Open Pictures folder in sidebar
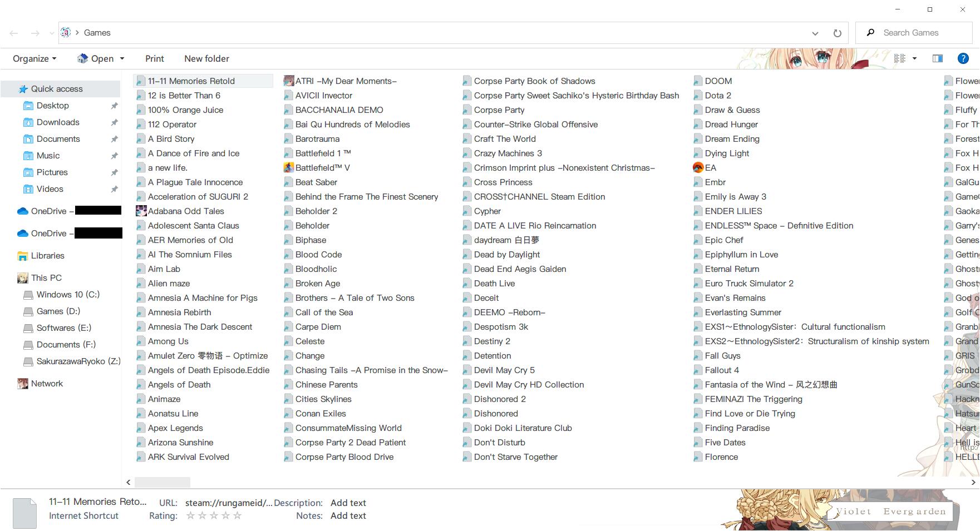980x531 pixels. tap(52, 172)
